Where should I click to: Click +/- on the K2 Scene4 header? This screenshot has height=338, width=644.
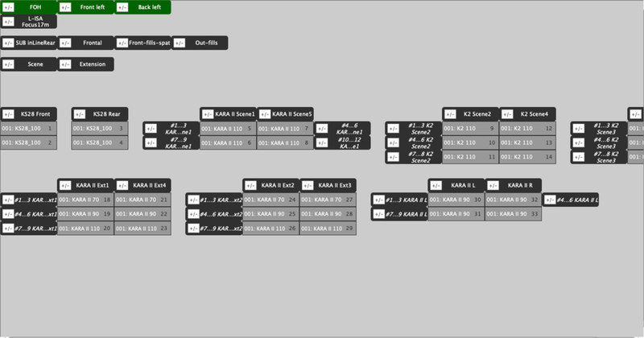point(507,114)
